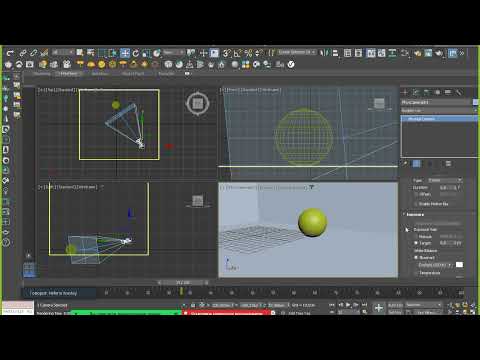Open the Utilities wrench tab in command panel
The image size is (480, 360).
tap(459, 92)
